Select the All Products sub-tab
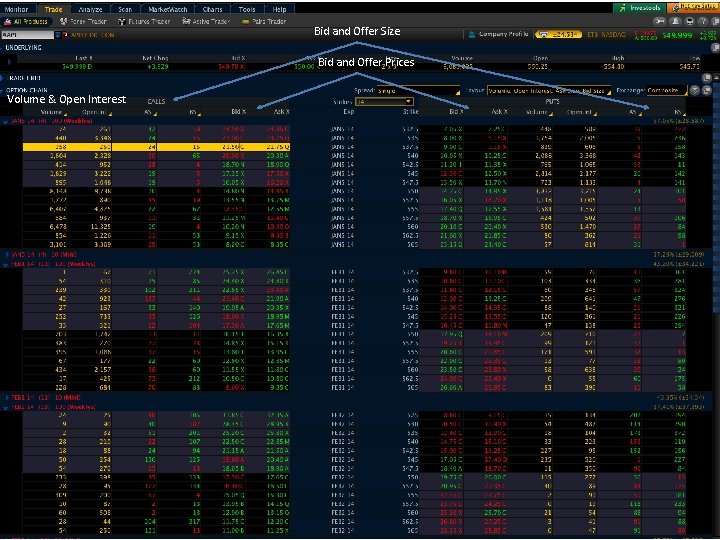The width and height of the screenshot is (720, 540). pos(26,22)
